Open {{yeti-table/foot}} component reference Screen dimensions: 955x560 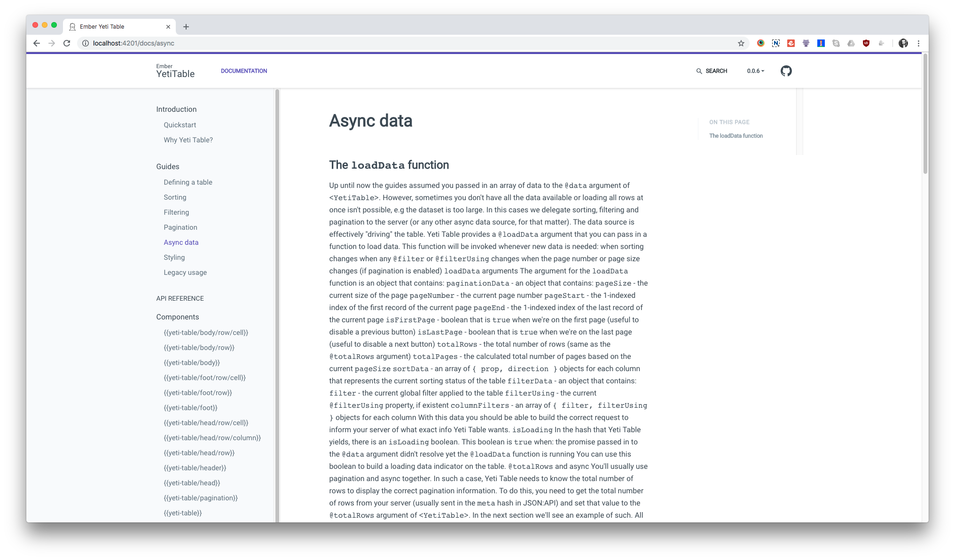pos(191,408)
